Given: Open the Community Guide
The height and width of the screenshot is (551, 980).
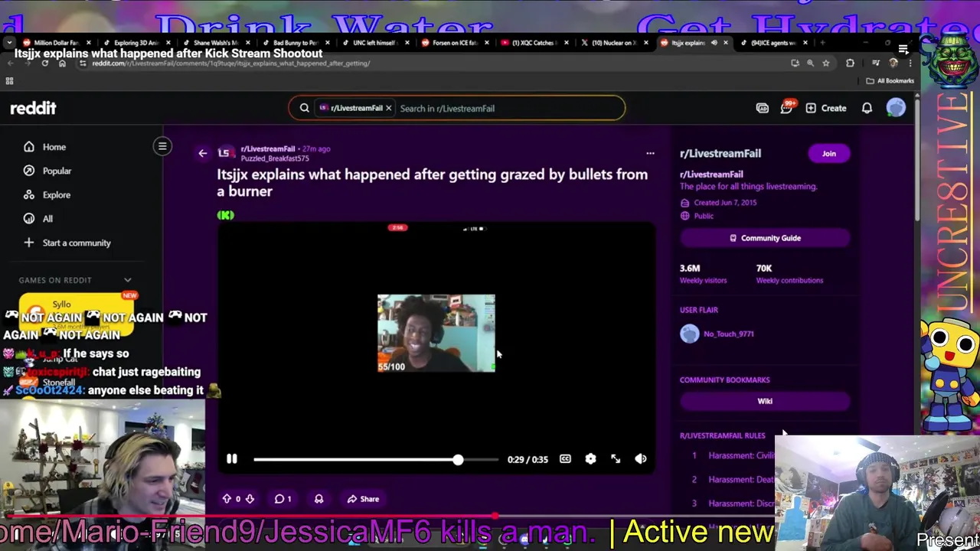Looking at the screenshot, I should tap(765, 238).
